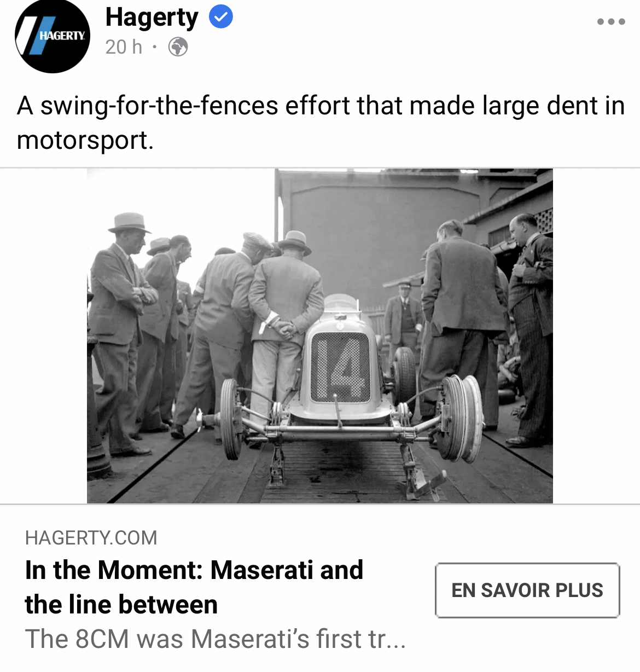The width and height of the screenshot is (640, 672).
Task: Click the "20 h" post timestamp
Action: 124,47
